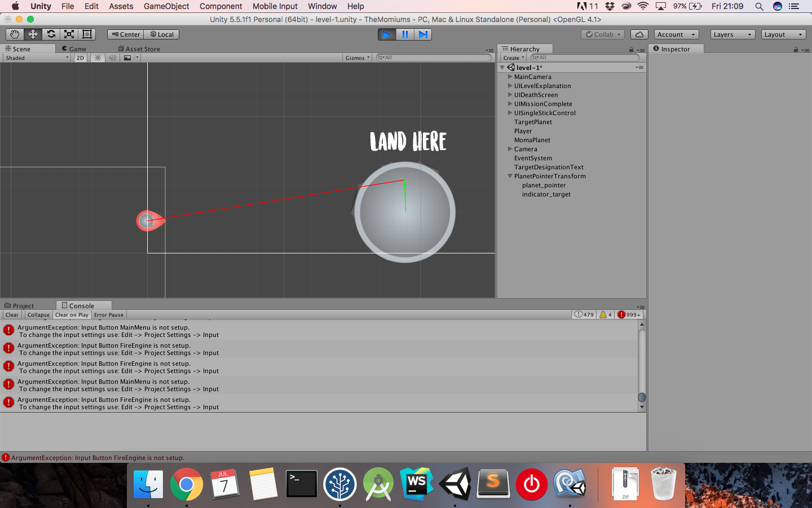Open the Gizmos dropdown
Image resolution: width=812 pixels, height=508 pixels.
[x=358, y=58]
